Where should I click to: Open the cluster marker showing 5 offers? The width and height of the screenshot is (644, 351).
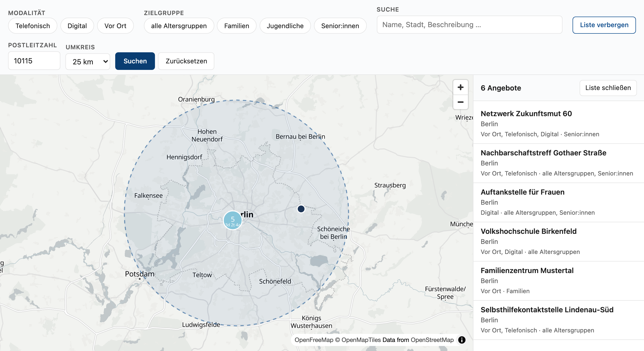pyautogui.click(x=233, y=220)
